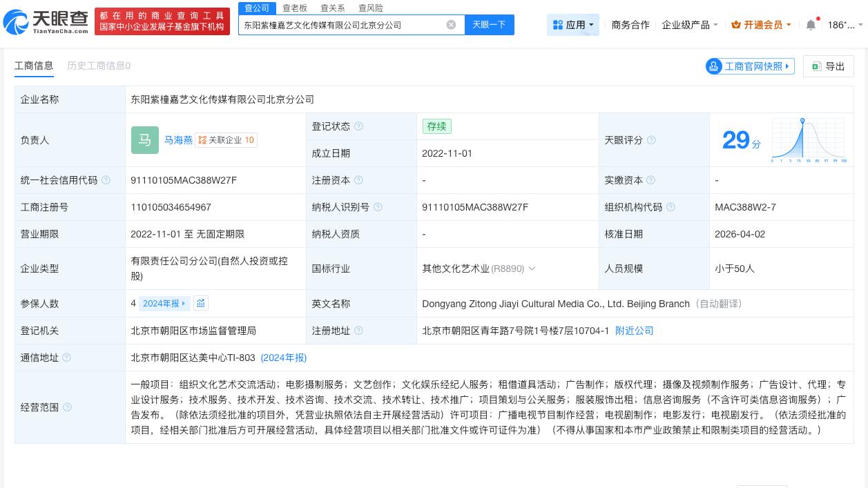Click the help icon beside 经营范围
The height and width of the screenshot is (488, 868).
point(66,408)
